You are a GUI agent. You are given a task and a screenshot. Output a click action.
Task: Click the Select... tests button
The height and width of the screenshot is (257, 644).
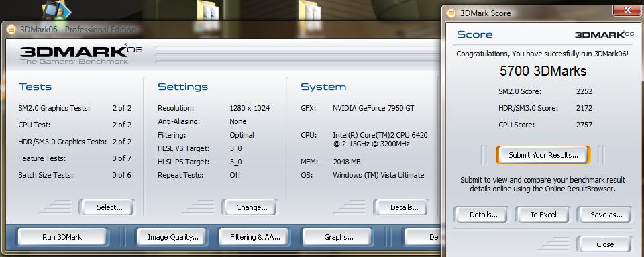pyautogui.click(x=107, y=207)
